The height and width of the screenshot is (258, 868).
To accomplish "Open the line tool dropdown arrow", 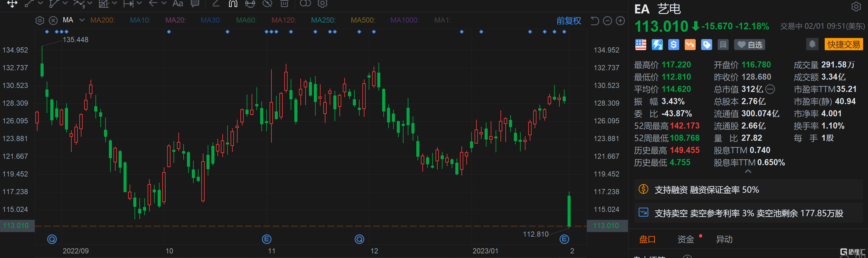I will (x=41, y=3).
